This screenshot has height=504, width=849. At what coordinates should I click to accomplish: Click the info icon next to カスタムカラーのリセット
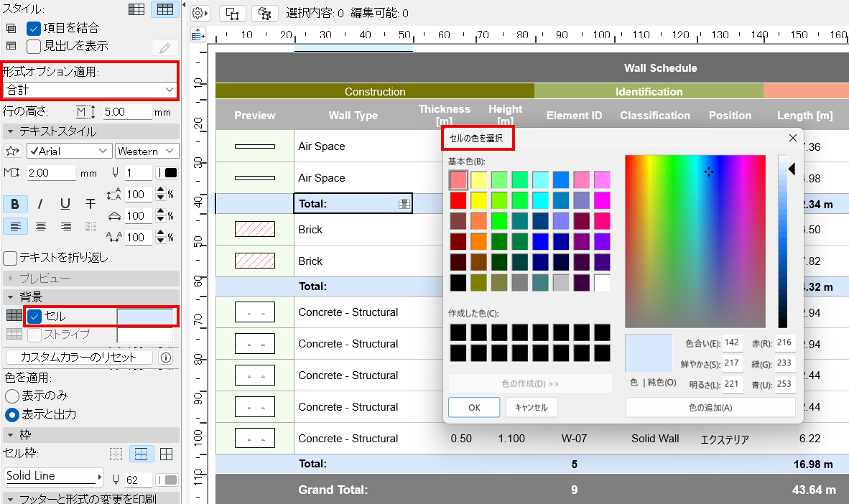pos(166,358)
